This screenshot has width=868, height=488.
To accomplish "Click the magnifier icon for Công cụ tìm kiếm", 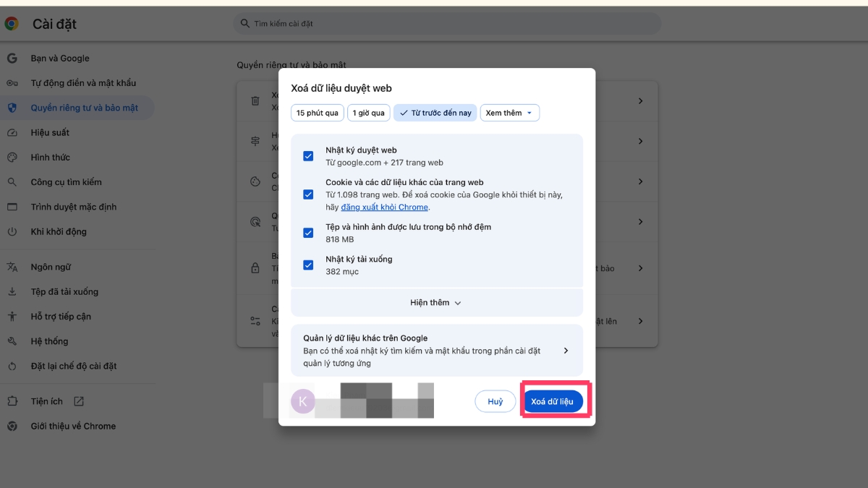I will pos(12,182).
